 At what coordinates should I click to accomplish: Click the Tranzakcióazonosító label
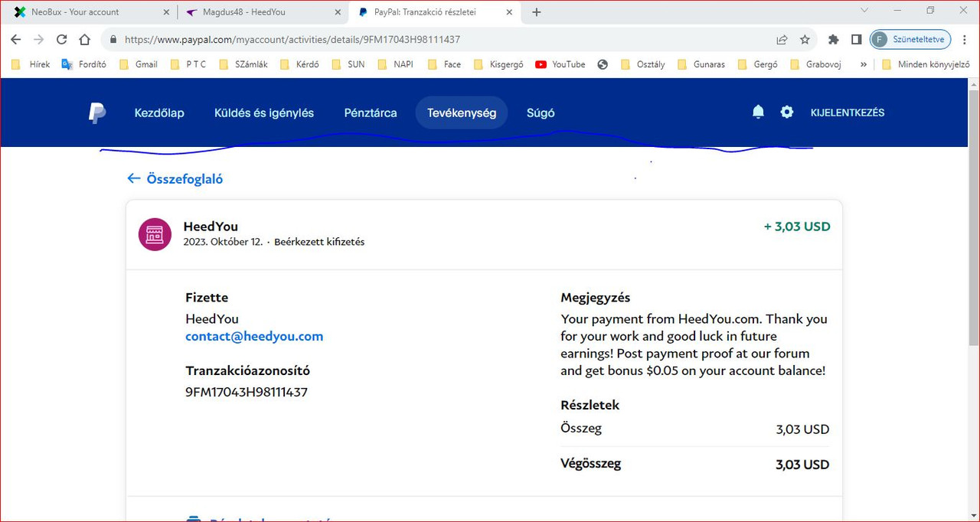[248, 370]
